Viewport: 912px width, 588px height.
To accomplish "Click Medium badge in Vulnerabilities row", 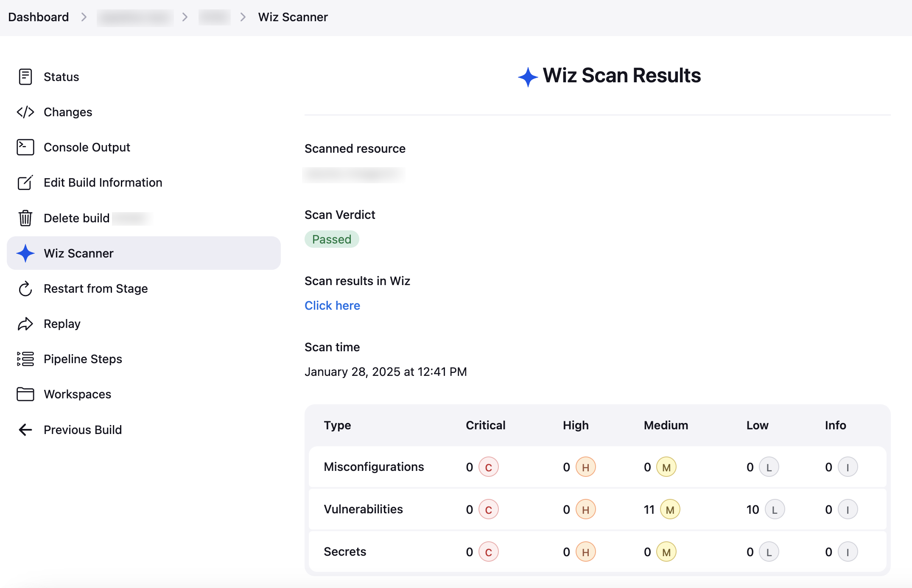I will click(670, 510).
